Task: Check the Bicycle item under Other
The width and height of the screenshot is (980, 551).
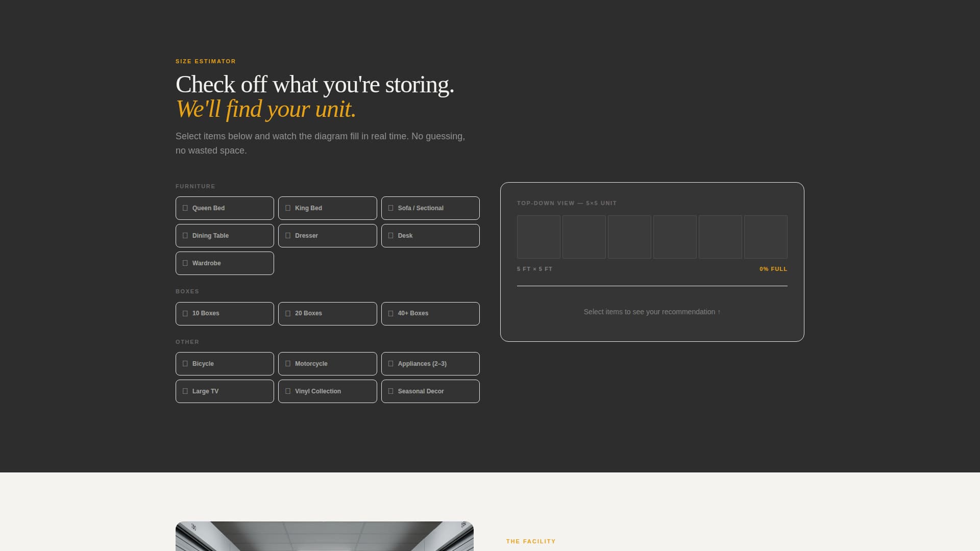Action: (x=225, y=363)
